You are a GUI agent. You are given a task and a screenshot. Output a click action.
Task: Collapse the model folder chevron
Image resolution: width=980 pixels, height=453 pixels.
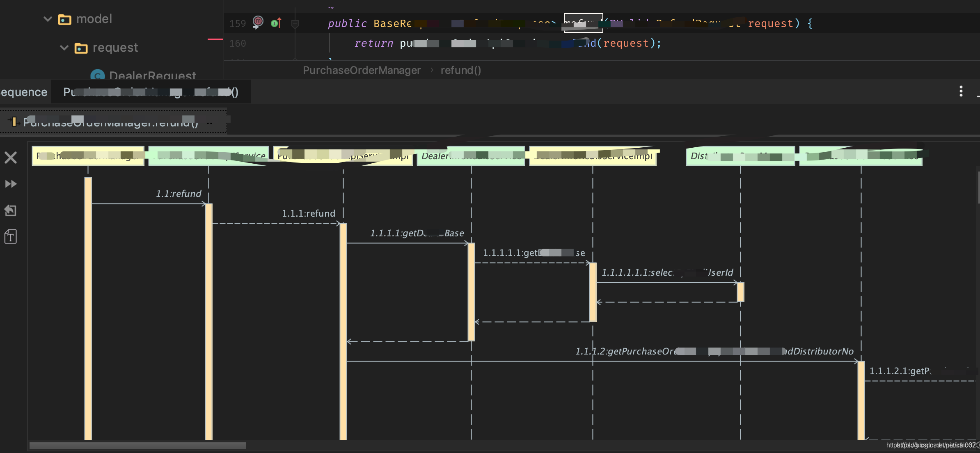[48, 19]
